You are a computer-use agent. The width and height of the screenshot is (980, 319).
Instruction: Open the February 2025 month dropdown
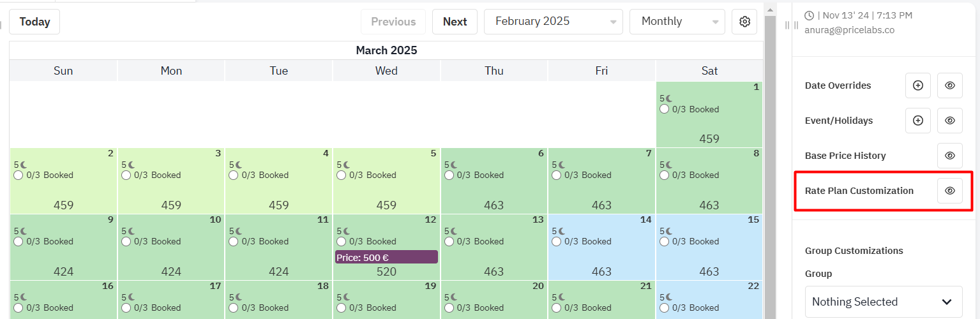554,22
